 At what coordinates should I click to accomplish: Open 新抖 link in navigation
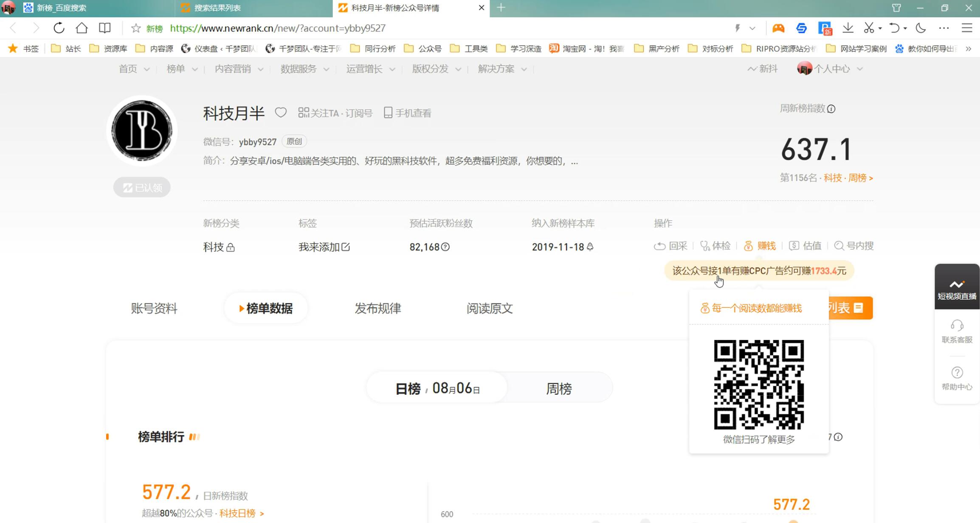click(x=763, y=69)
